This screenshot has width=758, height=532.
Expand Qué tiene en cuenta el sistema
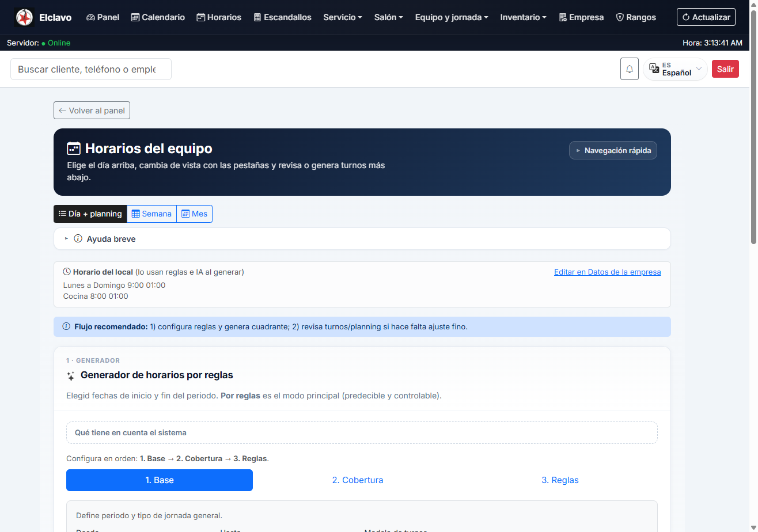pos(362,432)
